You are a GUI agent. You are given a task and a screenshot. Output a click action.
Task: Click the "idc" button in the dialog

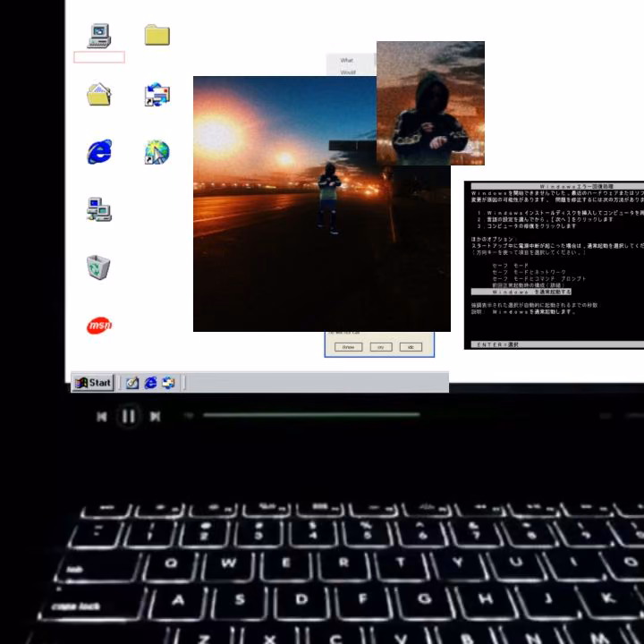pyautogui.click(x=411, y=347)
